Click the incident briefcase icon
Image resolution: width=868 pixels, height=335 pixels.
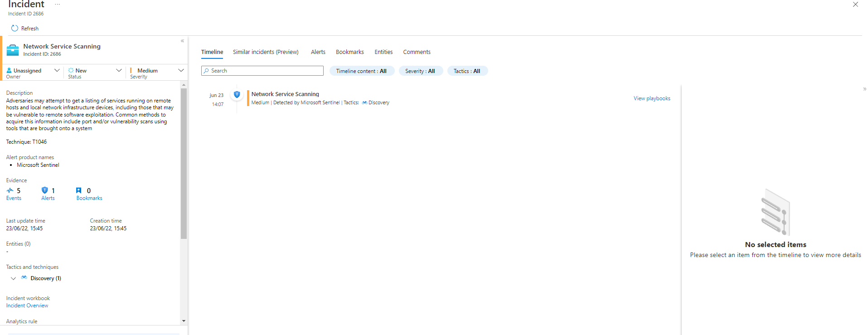[13, 50]
